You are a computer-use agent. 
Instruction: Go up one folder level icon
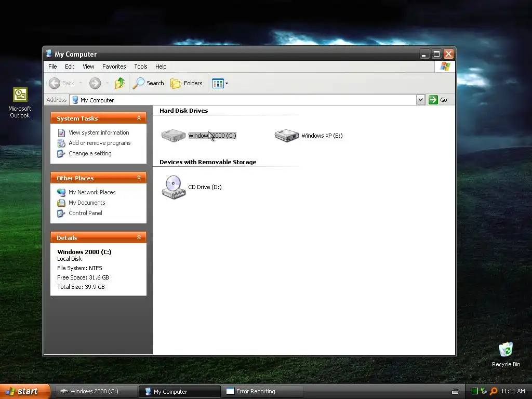click(120, 83)
